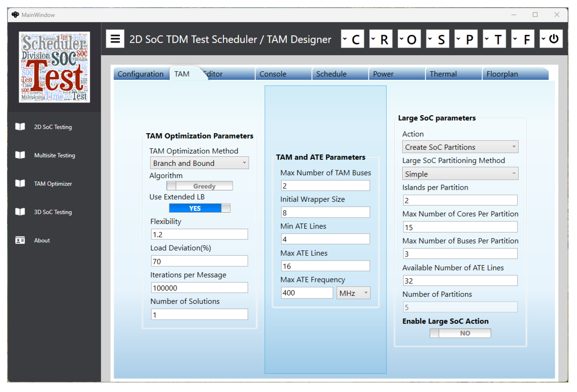577x392 pixels.
Task: Switch to the Console tab
Action: coord(283,74)
